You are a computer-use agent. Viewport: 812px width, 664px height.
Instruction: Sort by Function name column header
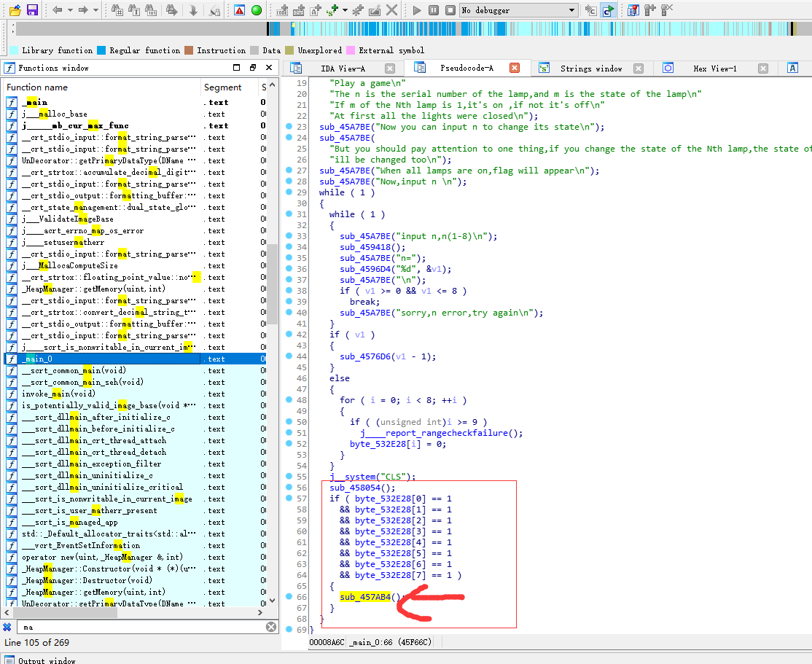(x=102, y=87)
